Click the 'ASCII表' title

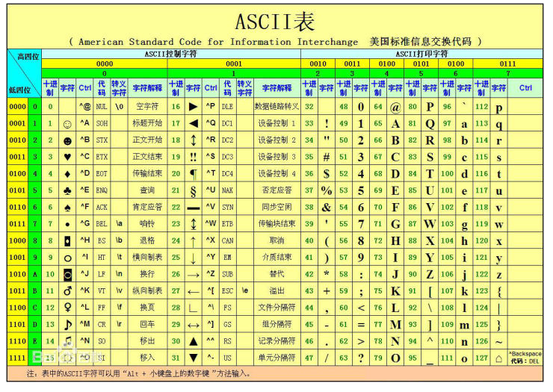coord(275,22)
